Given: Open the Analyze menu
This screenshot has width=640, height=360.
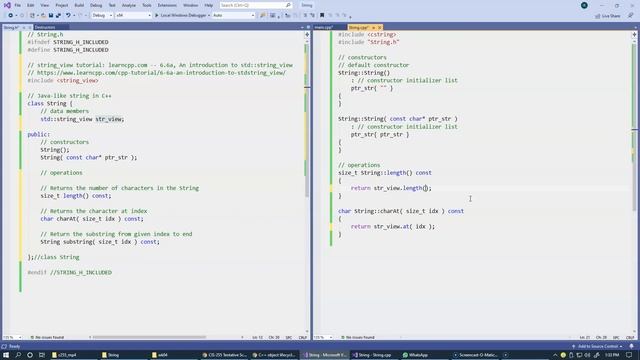Looking at the screenshot, I should (129, 5).
